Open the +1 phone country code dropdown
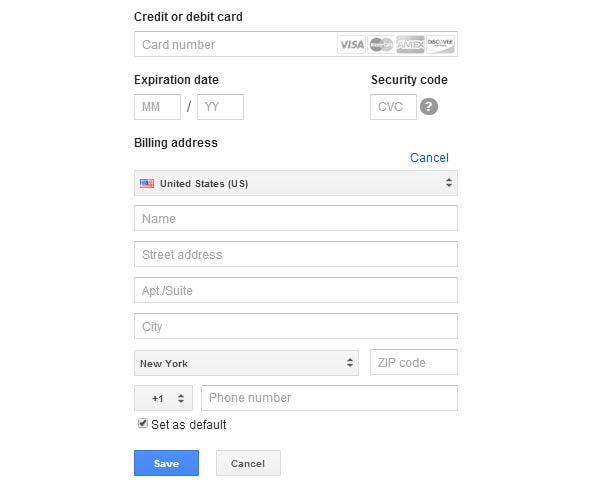The width and height of the screenshot is (600, 488). pyautogui.click(x=164, y=398)
